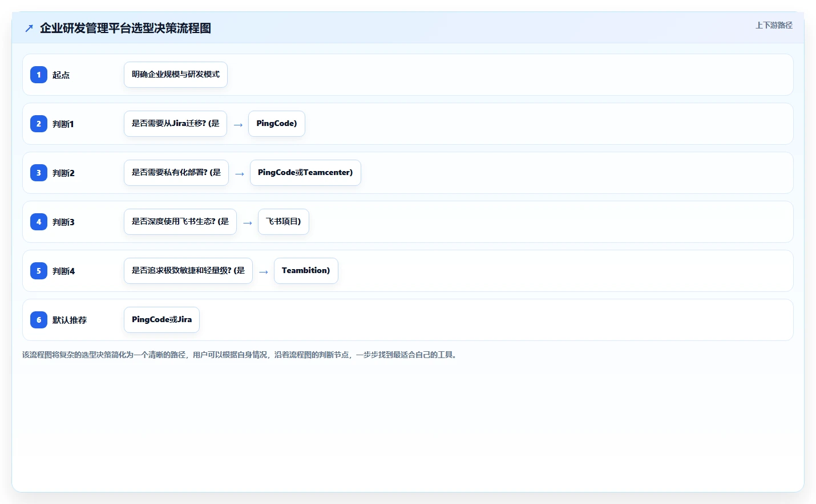Viewport: 816px width, 504px height.
Task: Click the step 5 number badge
Action: (x=39, y=271)
